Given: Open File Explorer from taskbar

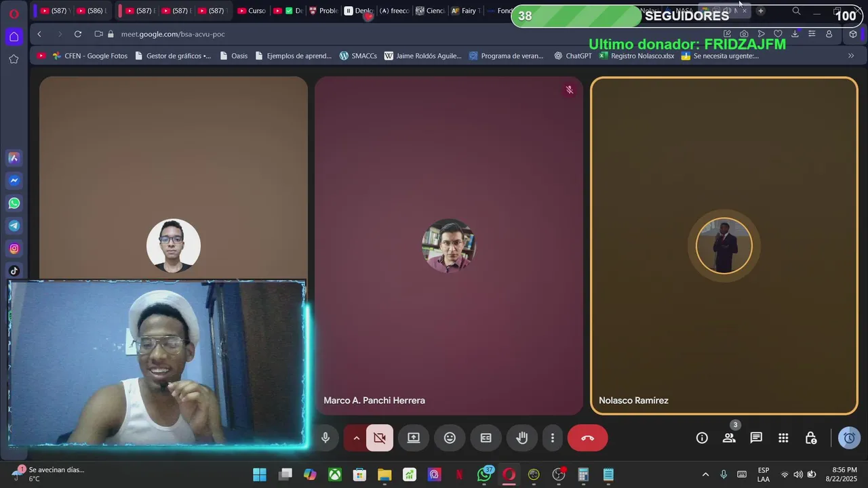Looking at the screenshot, I should 384,474.
